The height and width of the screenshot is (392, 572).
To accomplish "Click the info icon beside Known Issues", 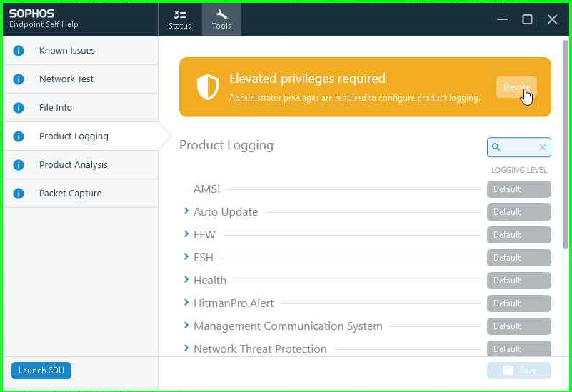I will click(19, 51).
